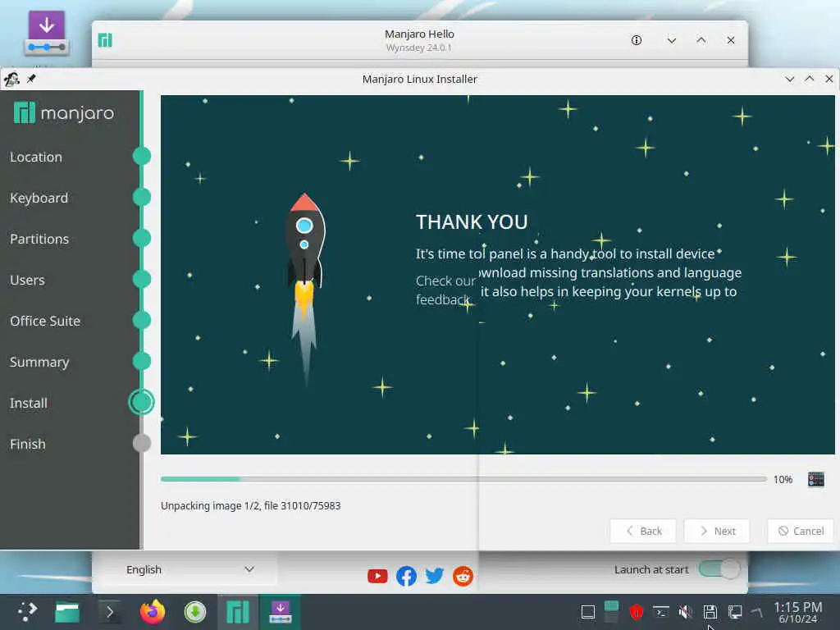840x630 pixels.
Task: Pin the installer window with the pin icon
Action: [32, 79]
